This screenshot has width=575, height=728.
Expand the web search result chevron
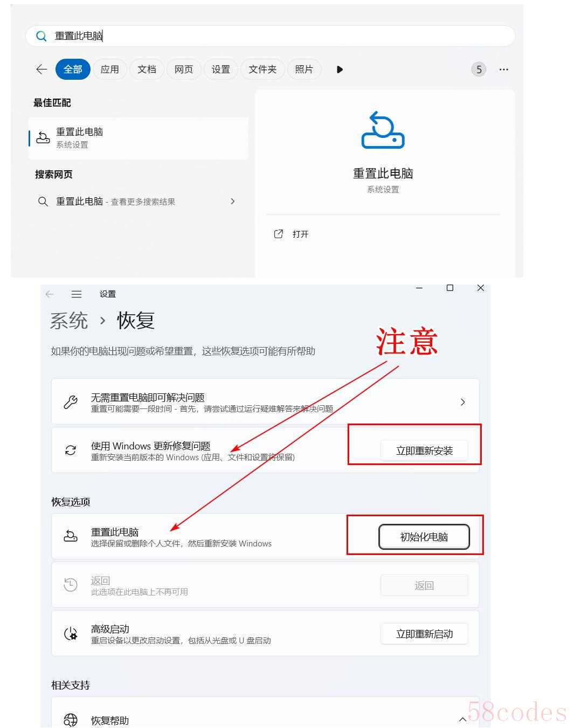click(233, 202)
